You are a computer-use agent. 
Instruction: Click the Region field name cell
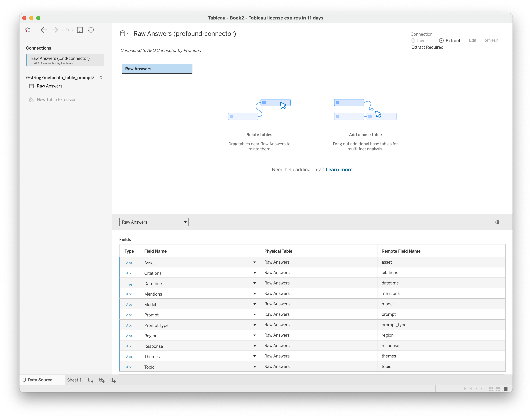tap(200, 336)
